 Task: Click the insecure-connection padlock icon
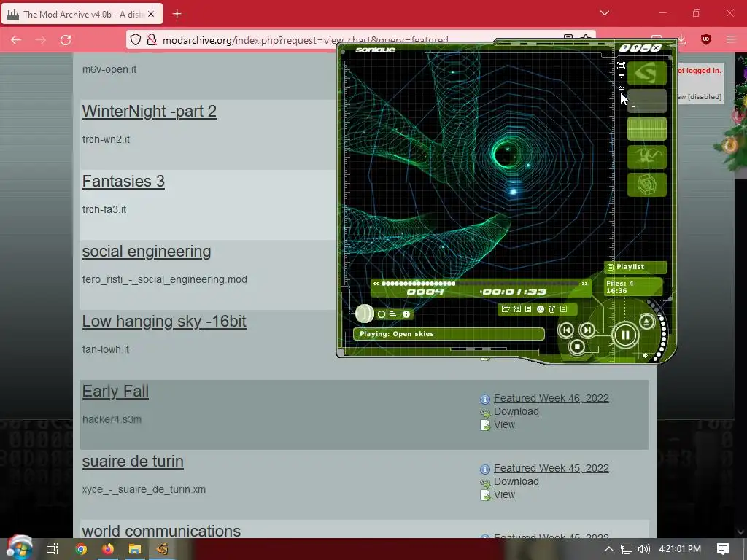(152, 39)
